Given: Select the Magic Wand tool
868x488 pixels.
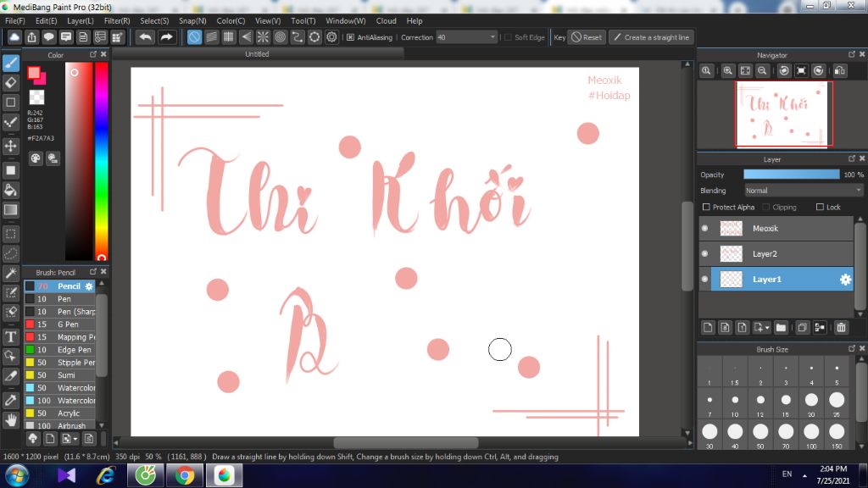Looking at the screenshot, I should coord(10,274).
